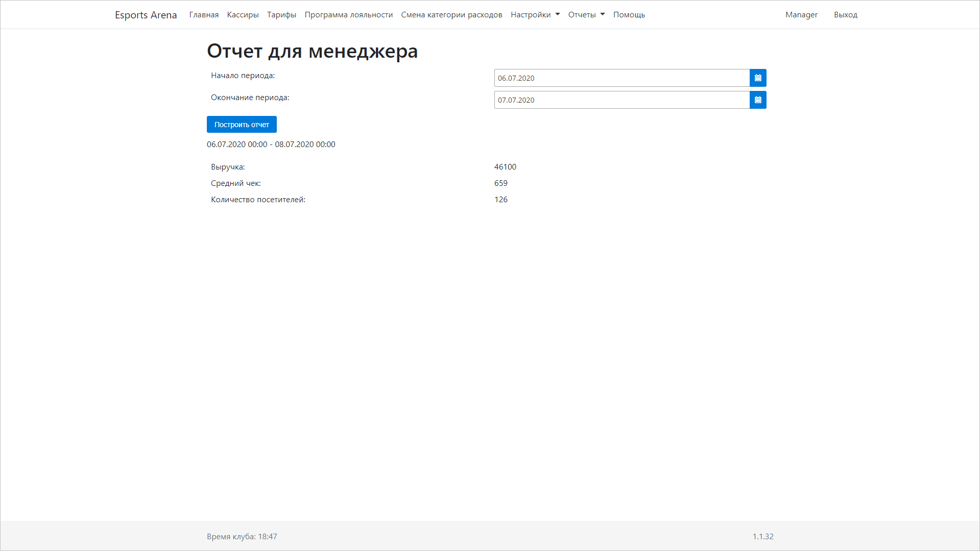
Task: Open the Тарифы section
Action: [x=281, y=14]
